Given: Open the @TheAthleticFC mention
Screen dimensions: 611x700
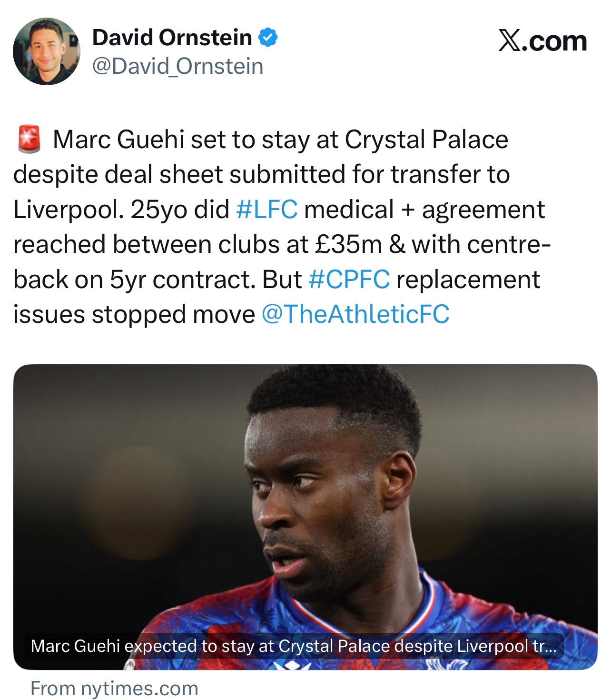Looking at the screenshot, I should click(x=355, y=314).
